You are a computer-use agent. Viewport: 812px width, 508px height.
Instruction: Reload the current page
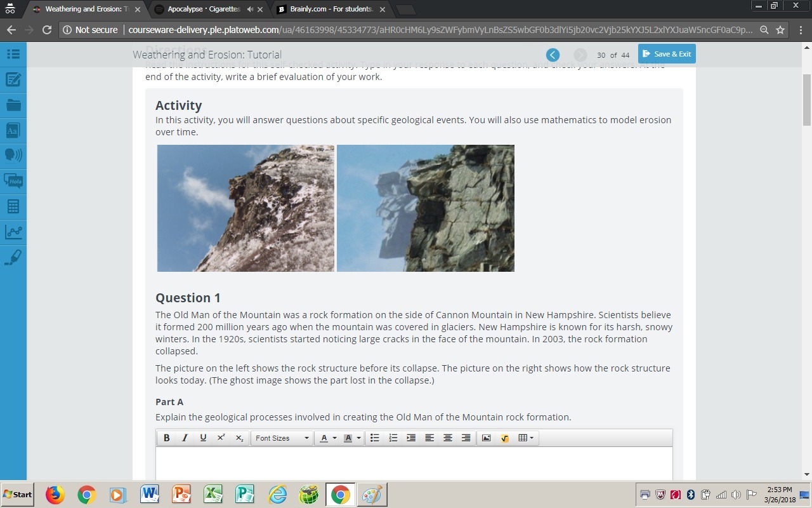click(x=46, y=30)
